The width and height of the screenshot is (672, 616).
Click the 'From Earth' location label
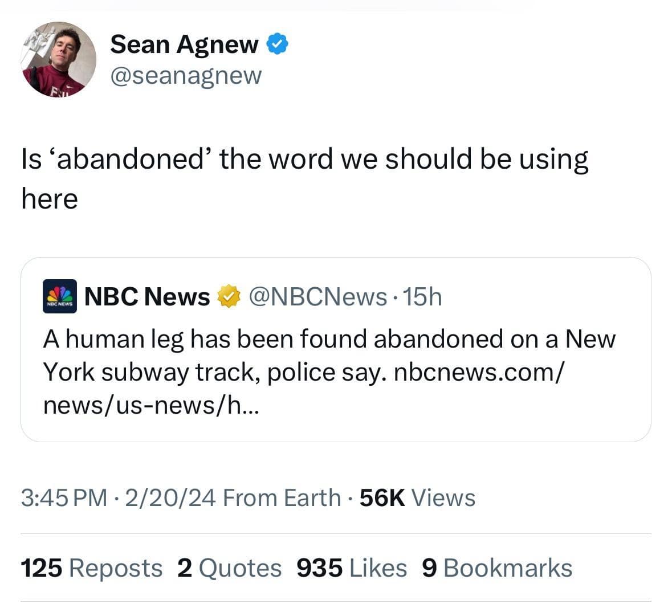pyautogui.click(x=282, y=497)
